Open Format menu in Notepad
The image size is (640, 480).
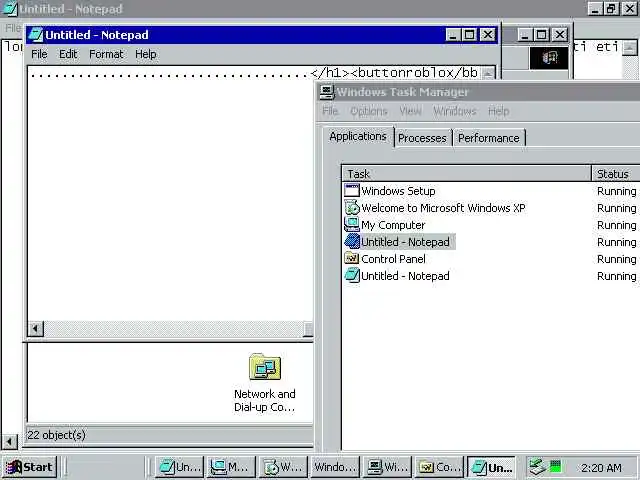click(x=106, y=54)
